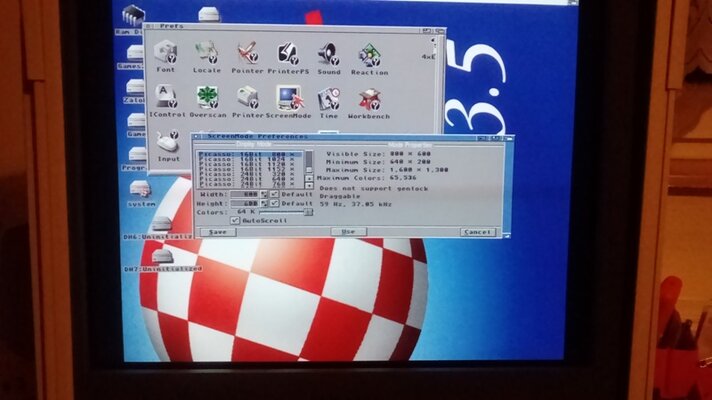Open the Font preferences icon
The width and height of the screenshot is (712, 400).
click(166, 52)
